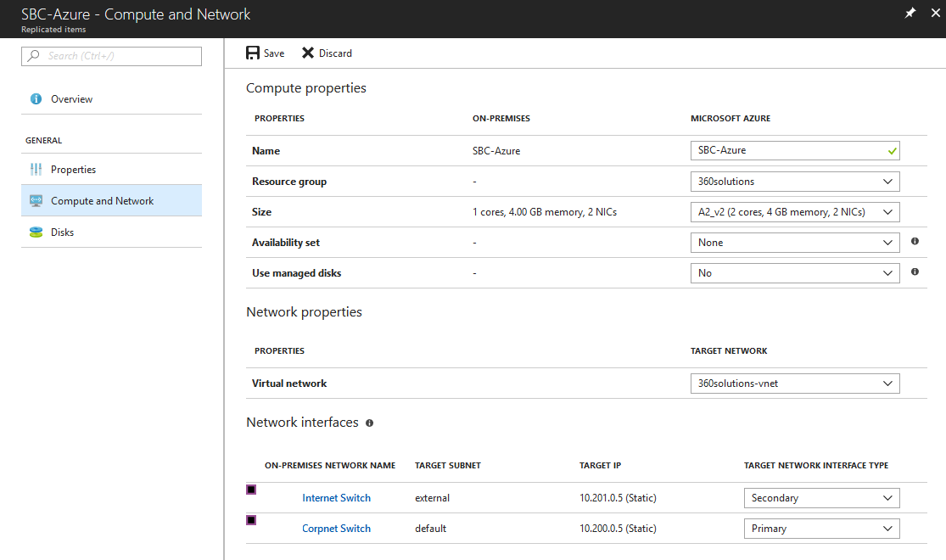Edit the Azure Name field SBC-Azure
Screen dimensions: 946x560
tap(795, 150)
